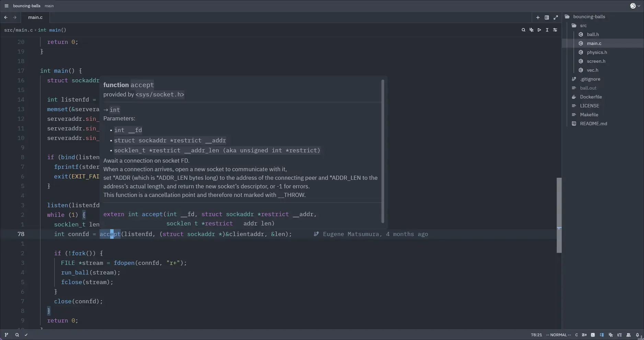644x340 pixels.
Task: Open the editor controls sliders icon
Action: [x=555, y=30]
